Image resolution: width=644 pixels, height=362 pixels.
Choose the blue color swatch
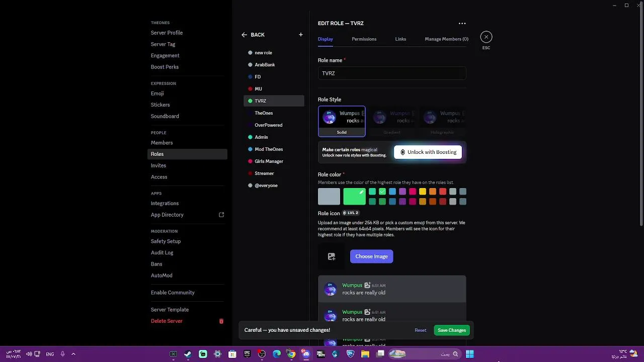coord(392,192)
